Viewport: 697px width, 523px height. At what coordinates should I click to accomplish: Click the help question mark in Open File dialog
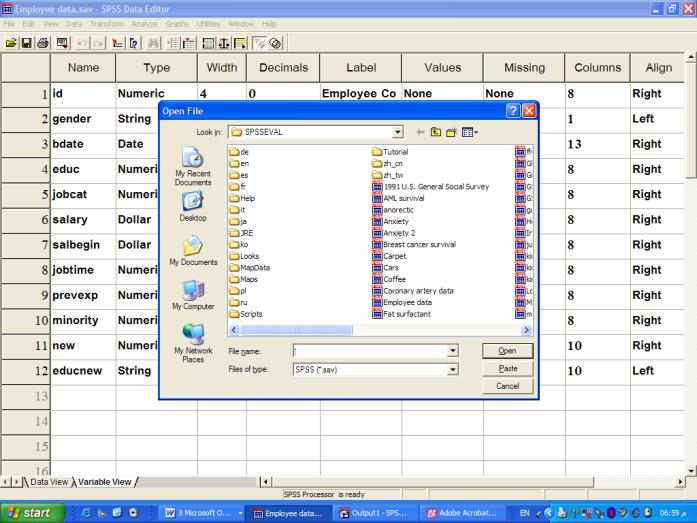[513, 111]
